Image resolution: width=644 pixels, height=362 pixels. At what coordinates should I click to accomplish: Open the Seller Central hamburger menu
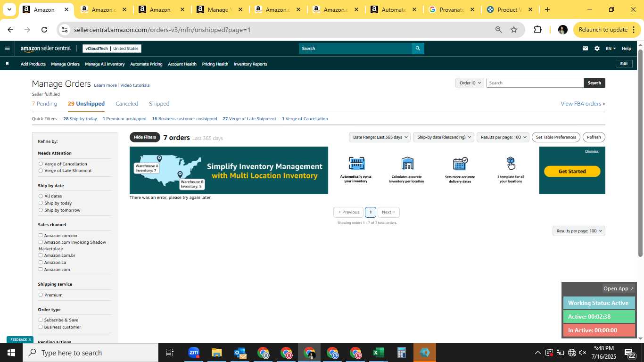coord(7,49)
